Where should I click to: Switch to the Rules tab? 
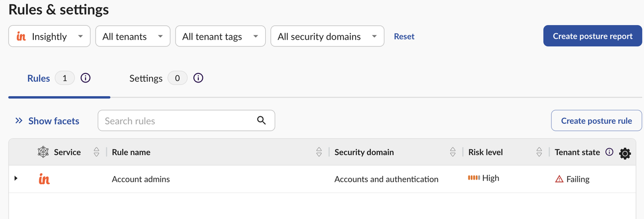[x=39, y=79]
